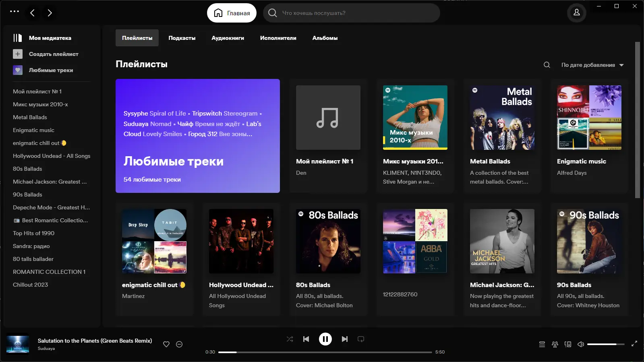Open the now playing album art thumbnail
The image size is (644, 362).
pyautogui.click(x=18, y=345)
